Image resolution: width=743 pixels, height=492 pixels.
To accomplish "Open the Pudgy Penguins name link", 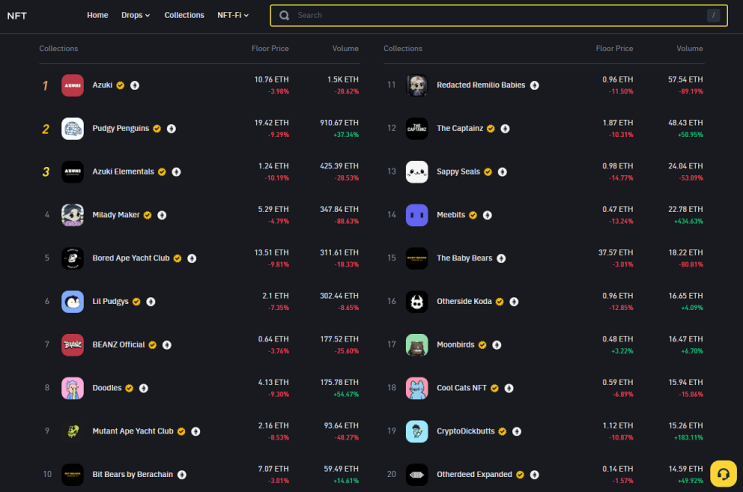I will click(121, 128).
